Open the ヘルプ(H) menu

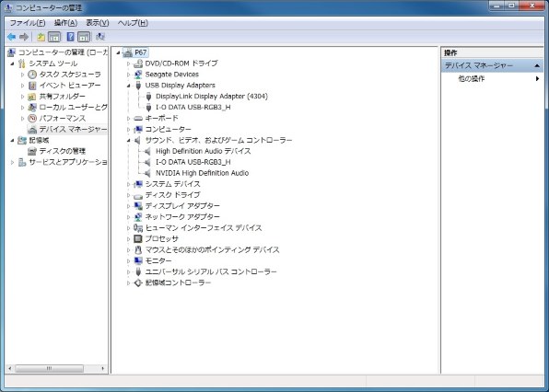click(x=133, y=23)
